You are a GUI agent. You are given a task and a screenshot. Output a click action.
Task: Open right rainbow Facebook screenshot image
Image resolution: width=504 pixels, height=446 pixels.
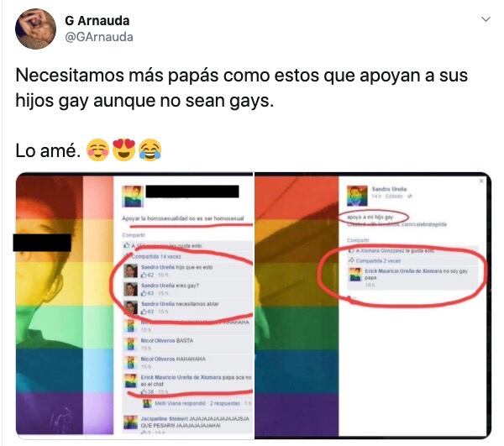click(x=373, y=305)
